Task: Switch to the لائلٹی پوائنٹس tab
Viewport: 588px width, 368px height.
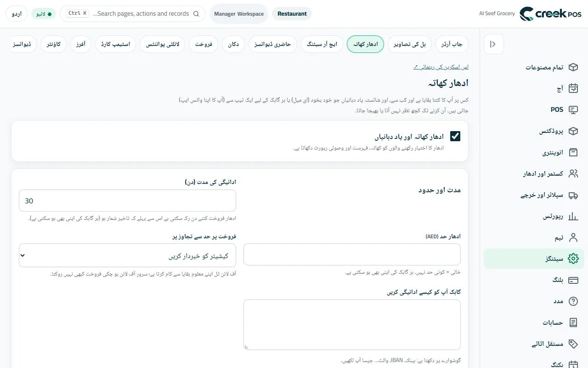Action: (x=163, y=44)
